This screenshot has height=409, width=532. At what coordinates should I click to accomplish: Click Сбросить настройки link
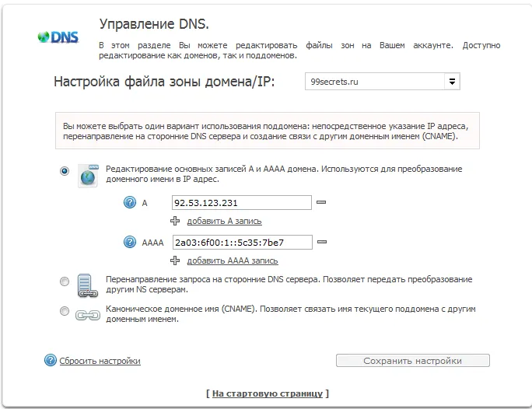pos(100,361)
